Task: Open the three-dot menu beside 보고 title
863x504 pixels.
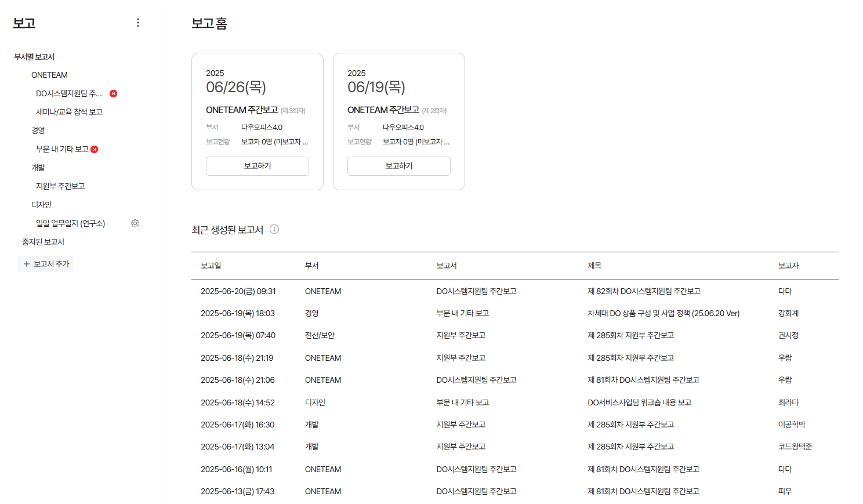Action: [137, 23]
